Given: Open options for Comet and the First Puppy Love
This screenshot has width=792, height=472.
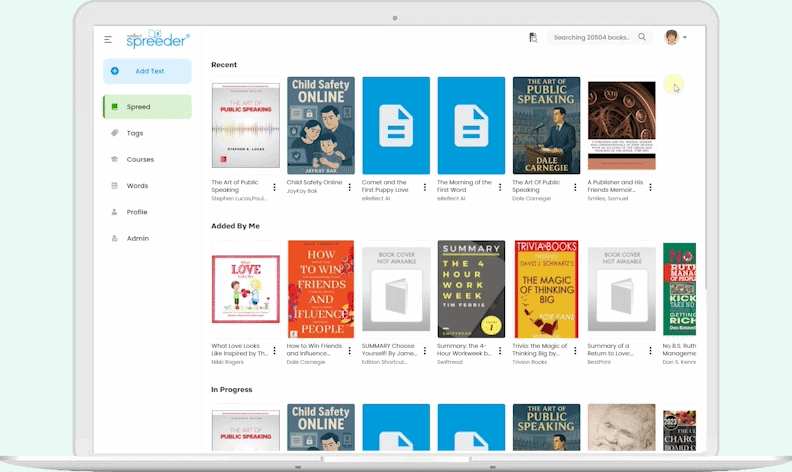Looking at the screenshot, I should 425,187.
